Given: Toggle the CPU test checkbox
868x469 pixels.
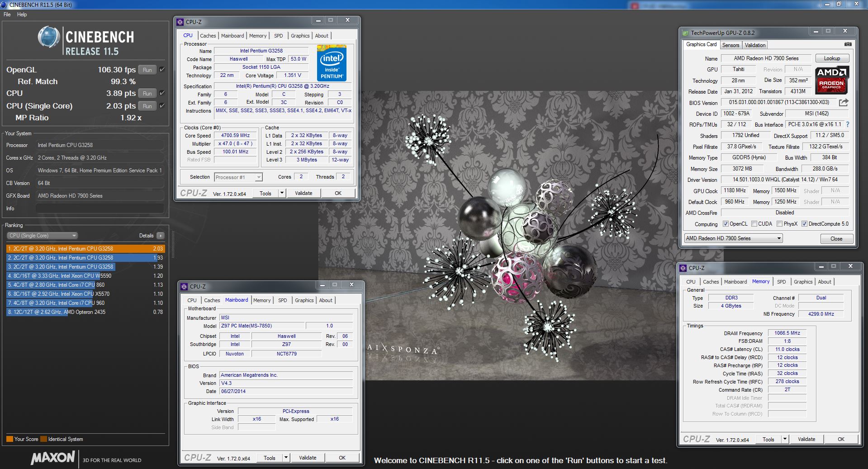Looking at the screenshot, I should click(162, 93).
